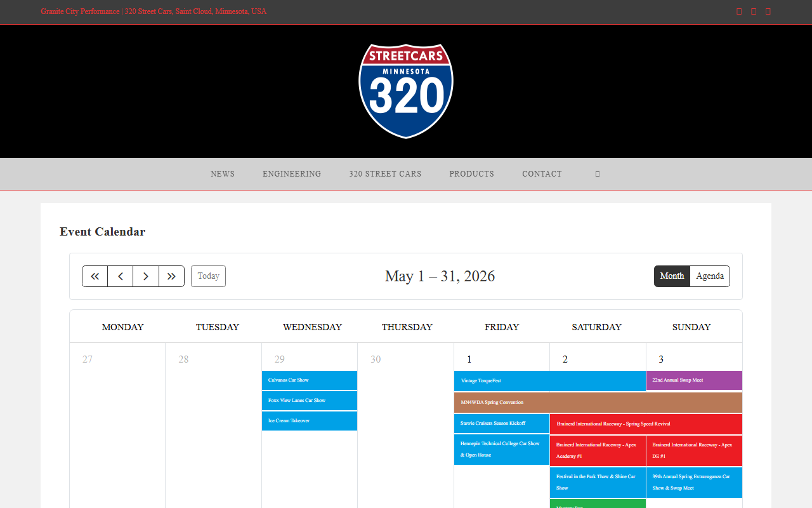Screen dimensions: 812x508
Task: Select day 29 in the calendar
Action: coord(280,359)
